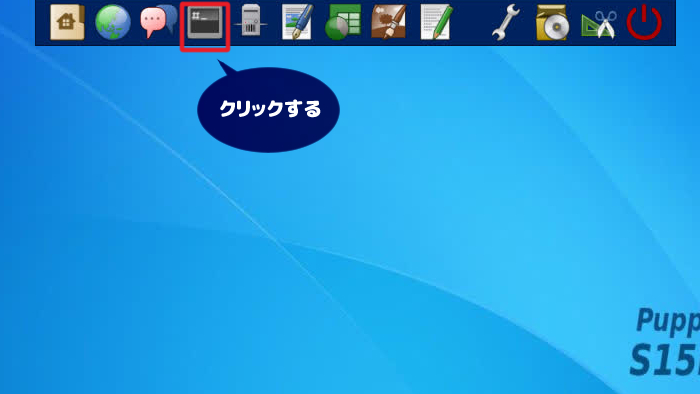The width and height of the screenshot is (700, 394).
Task: Open the text editor green pencil icon
Action: tap(436, 22)
